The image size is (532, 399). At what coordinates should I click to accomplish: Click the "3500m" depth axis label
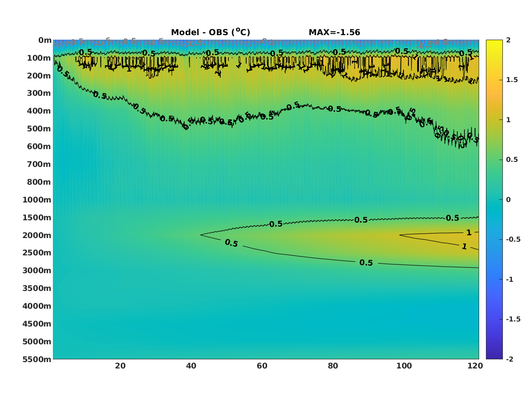(37, 288)
